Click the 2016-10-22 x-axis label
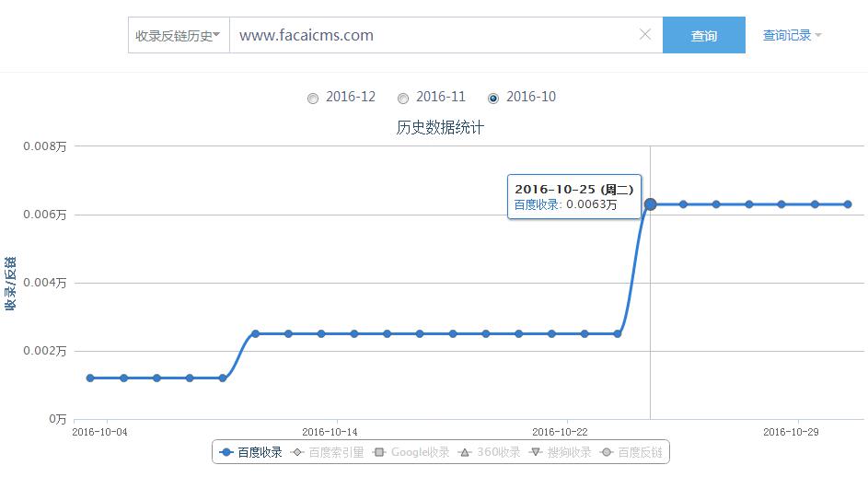 click(x=560, y=432)
